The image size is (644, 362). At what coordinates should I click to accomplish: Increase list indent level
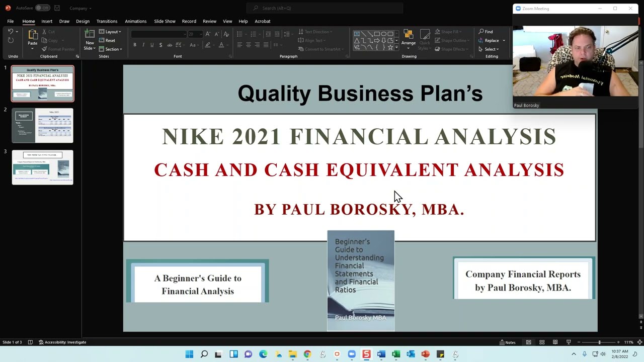coord(277,34)
